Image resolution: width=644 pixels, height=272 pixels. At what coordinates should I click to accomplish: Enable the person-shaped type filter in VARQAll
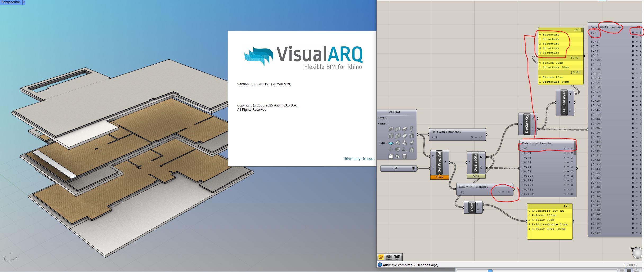click(405, 143)
